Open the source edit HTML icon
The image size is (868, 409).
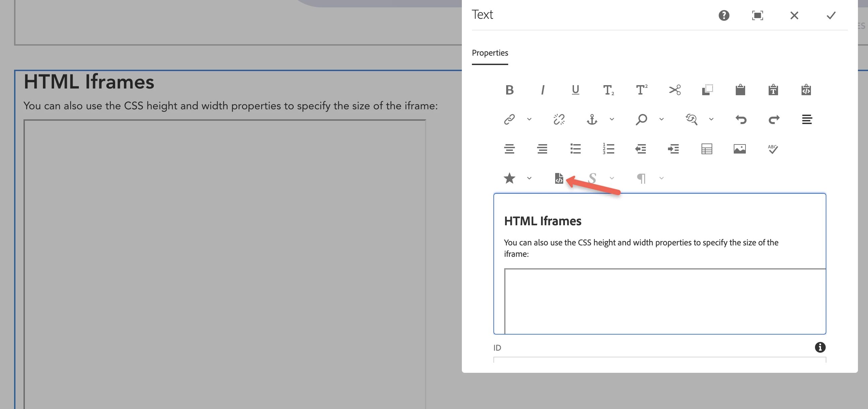[x=559, y=178]
